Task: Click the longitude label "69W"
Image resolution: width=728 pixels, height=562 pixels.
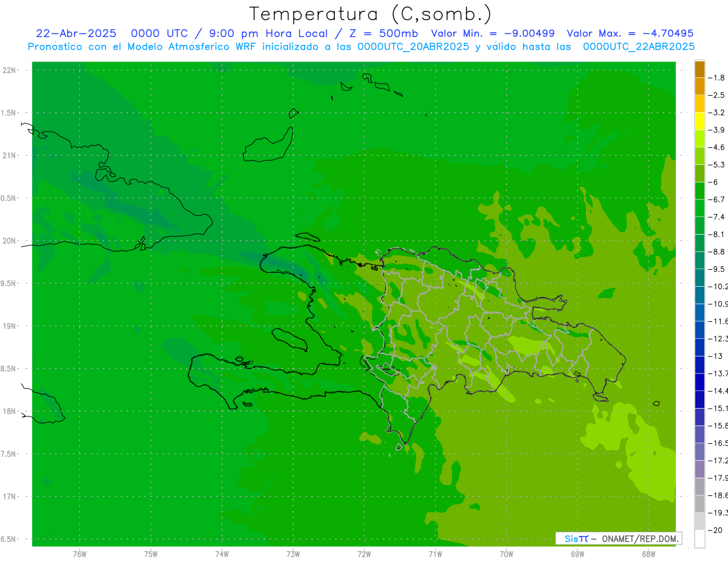Action: (578, 554)
